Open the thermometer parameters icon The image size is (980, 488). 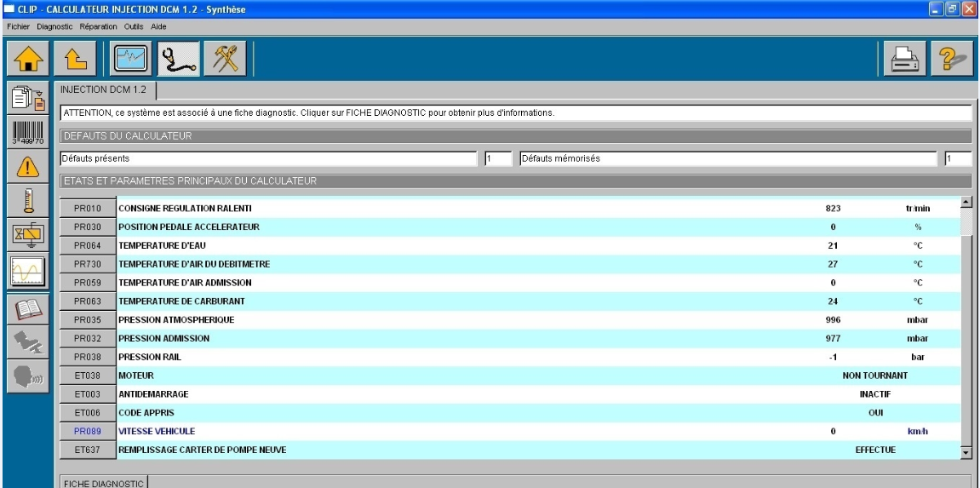(x=28, y=201)
